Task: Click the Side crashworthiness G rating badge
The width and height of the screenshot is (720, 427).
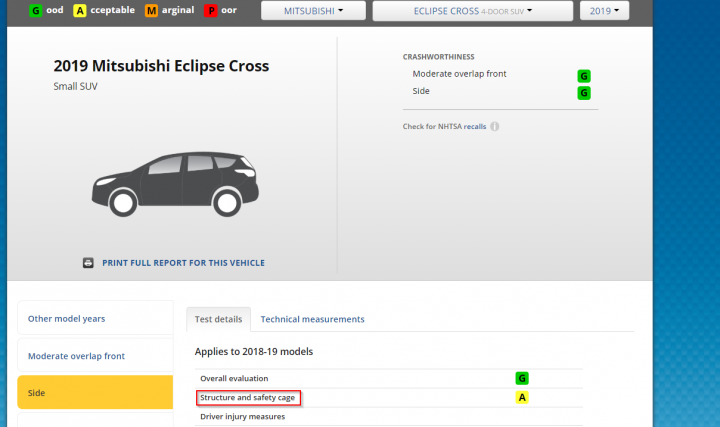Action: pyautogui.click(x=584, y=93)
